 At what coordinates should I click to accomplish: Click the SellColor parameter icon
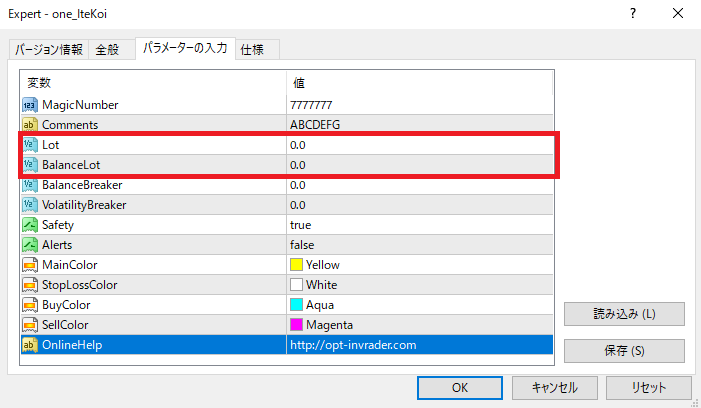pos(29,325)
